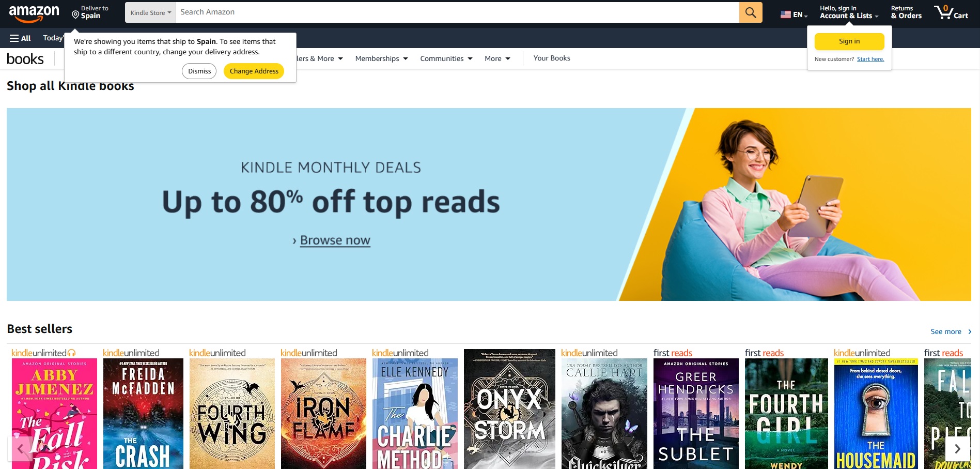Click the Deliver to Spain location pin

pyautogui.click(x=75, y=15)
